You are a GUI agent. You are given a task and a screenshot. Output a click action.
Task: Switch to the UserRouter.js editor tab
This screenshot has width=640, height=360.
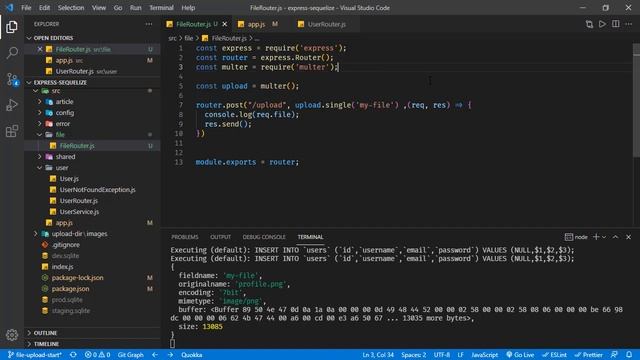pyautogui.click(x=325, y=24)
